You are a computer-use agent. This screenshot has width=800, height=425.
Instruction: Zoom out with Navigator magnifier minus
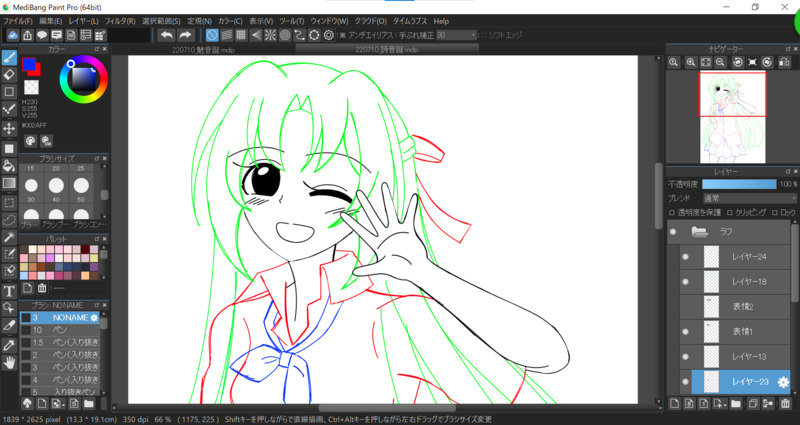(720, 62)
